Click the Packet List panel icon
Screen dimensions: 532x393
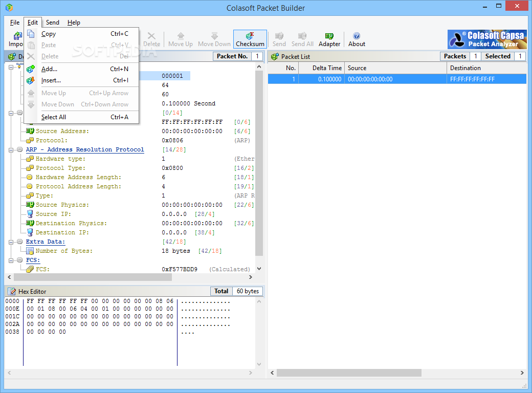tap(275, 56)
